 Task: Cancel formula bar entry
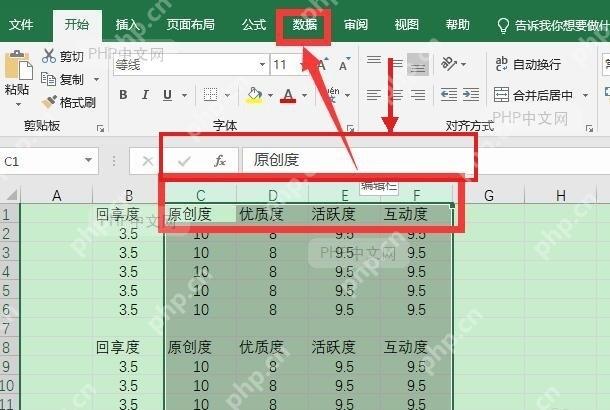coord(148,161)
